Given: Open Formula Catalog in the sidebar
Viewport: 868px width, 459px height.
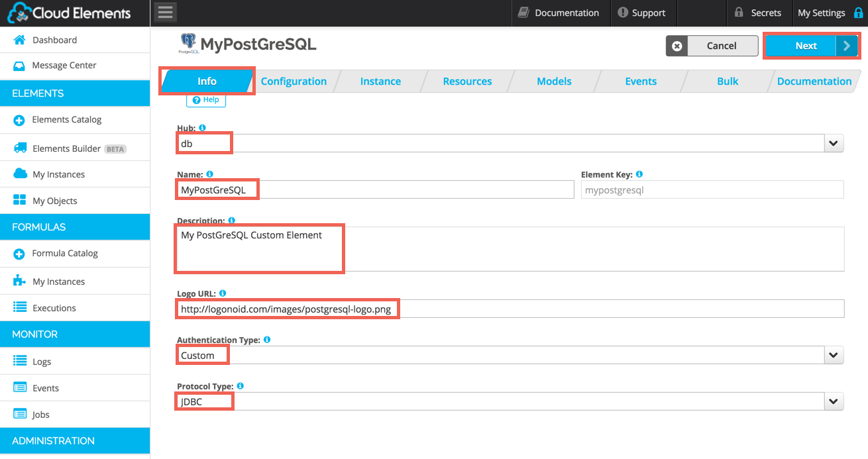Looking at the screenshot, I should [75, 254].
